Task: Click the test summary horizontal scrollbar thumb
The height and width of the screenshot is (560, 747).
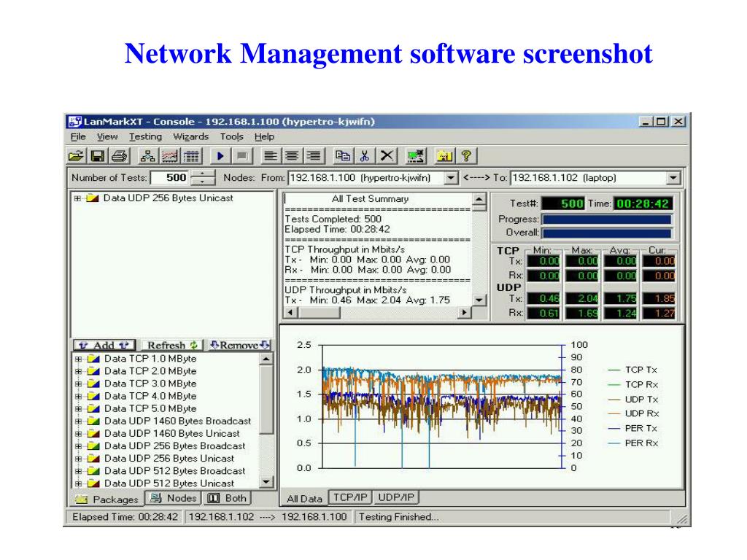Action: [x=320, y=313]
